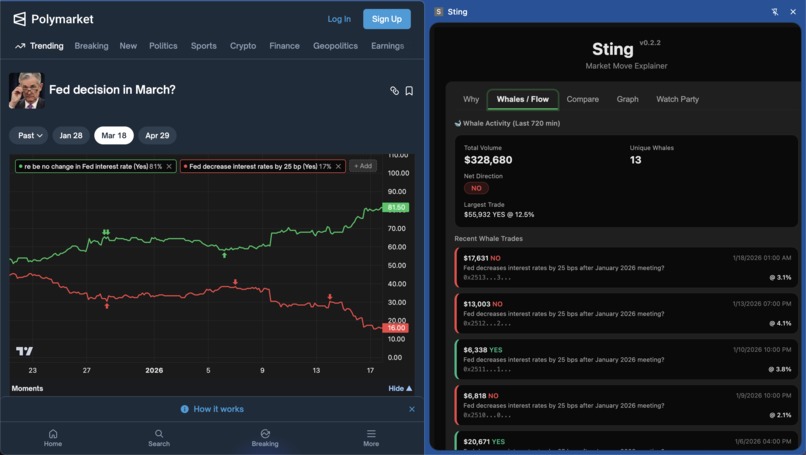Close the Sting panel
The image size is (806, 455).
click(793, 11)
